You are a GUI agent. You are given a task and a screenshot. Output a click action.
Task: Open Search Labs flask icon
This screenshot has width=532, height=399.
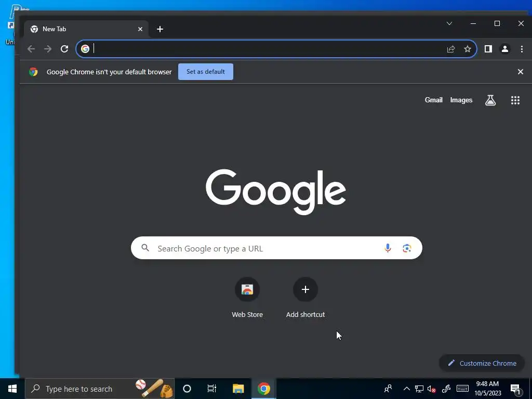pos(490,100)
